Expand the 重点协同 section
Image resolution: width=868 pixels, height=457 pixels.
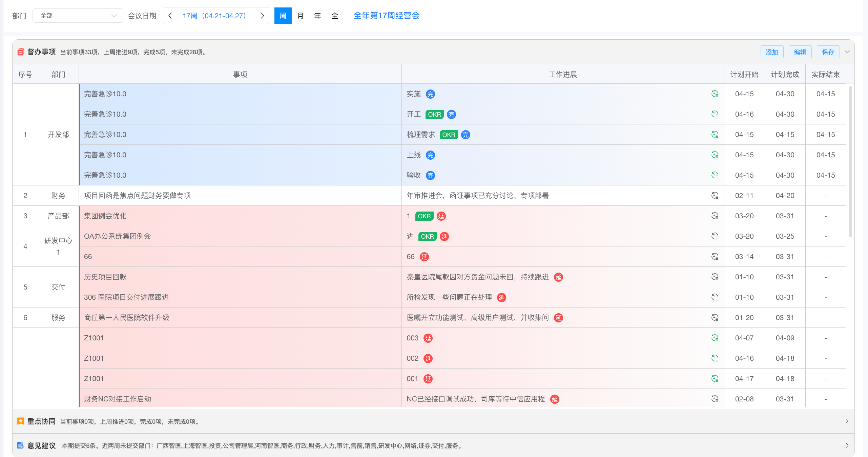tap(847, 421)
